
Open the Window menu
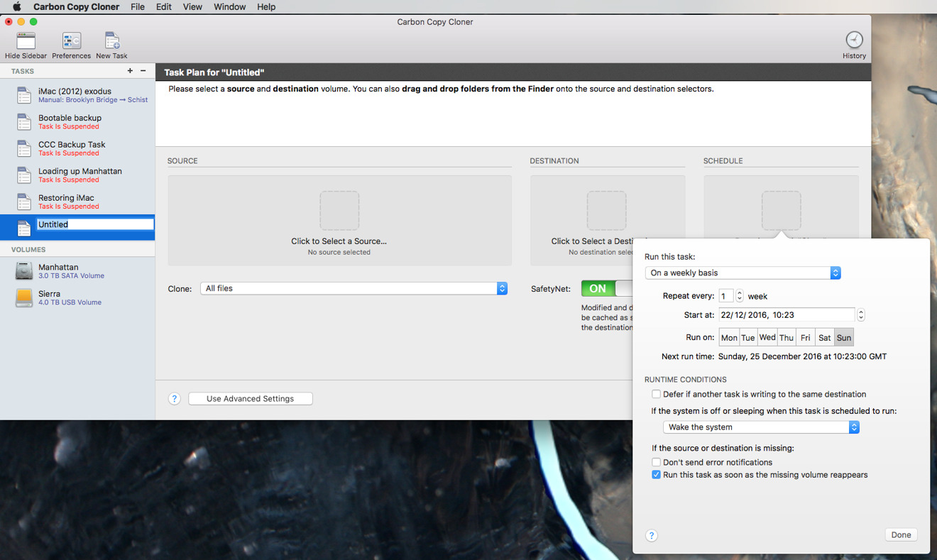pyautogui.click(x=229, y=6)
